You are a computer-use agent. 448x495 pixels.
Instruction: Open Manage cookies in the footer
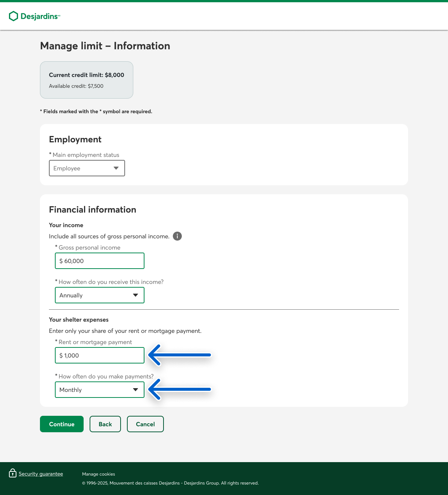(x=99, y=474)
